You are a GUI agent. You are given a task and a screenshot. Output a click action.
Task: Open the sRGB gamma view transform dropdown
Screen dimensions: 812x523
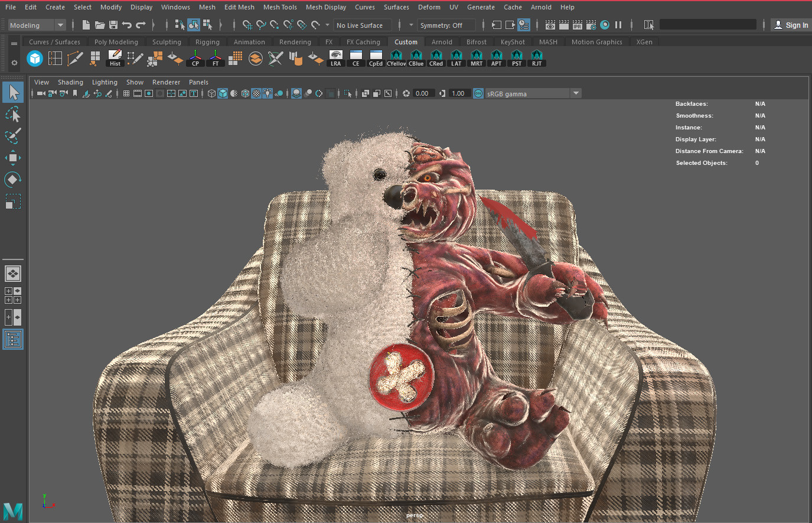(x=576, y=93)
